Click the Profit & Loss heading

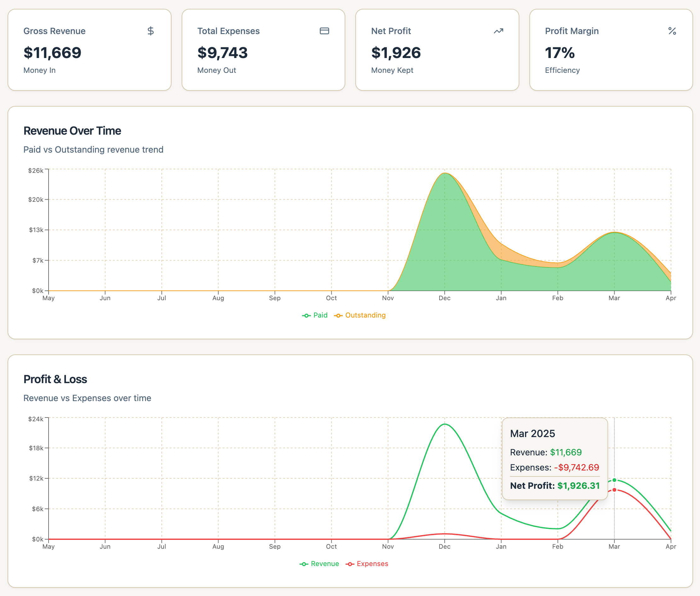tap(55, 379)
